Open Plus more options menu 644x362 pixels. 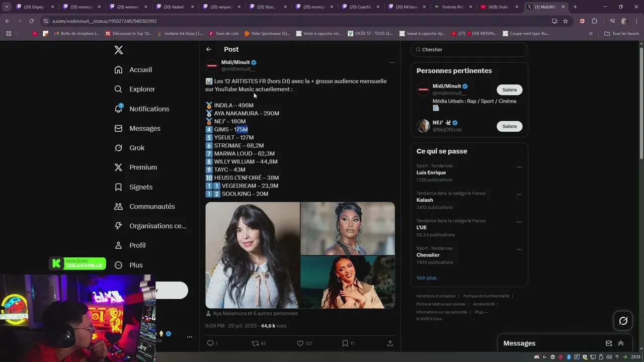(128, 265)
